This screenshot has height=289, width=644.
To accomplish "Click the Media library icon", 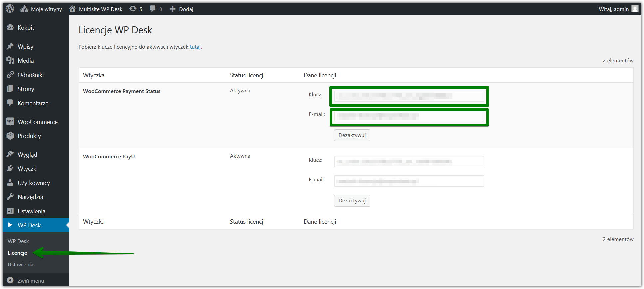I will coord(10,60).
